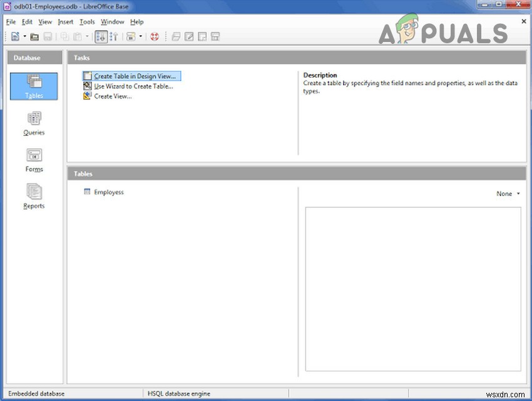
Task: Open the Reports section in Database panel
Action: click(34, 195)
